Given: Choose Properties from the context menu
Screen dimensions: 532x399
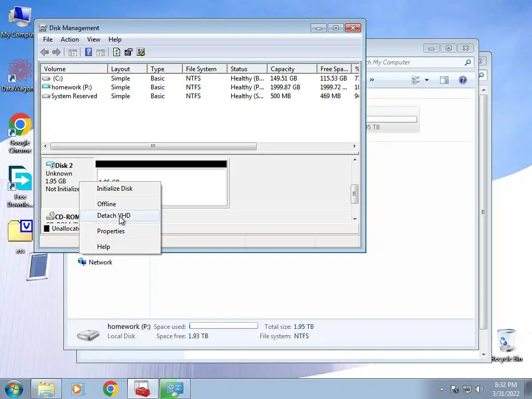Looking at the screenshot, I should point(120,231).
